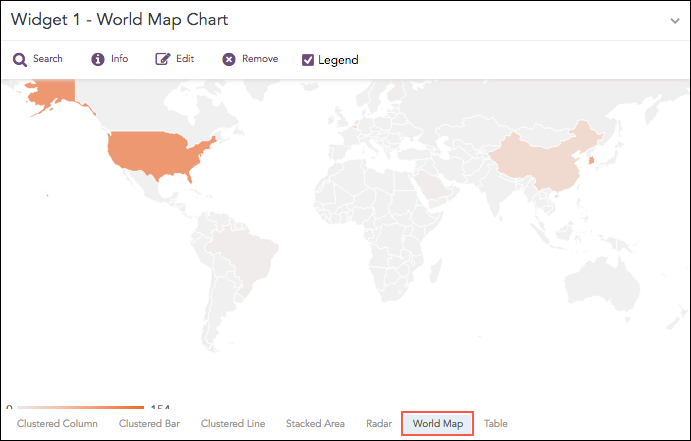Click the Legend label text
This screenshot has width=691, height=441.
click(x=338, y=60)
